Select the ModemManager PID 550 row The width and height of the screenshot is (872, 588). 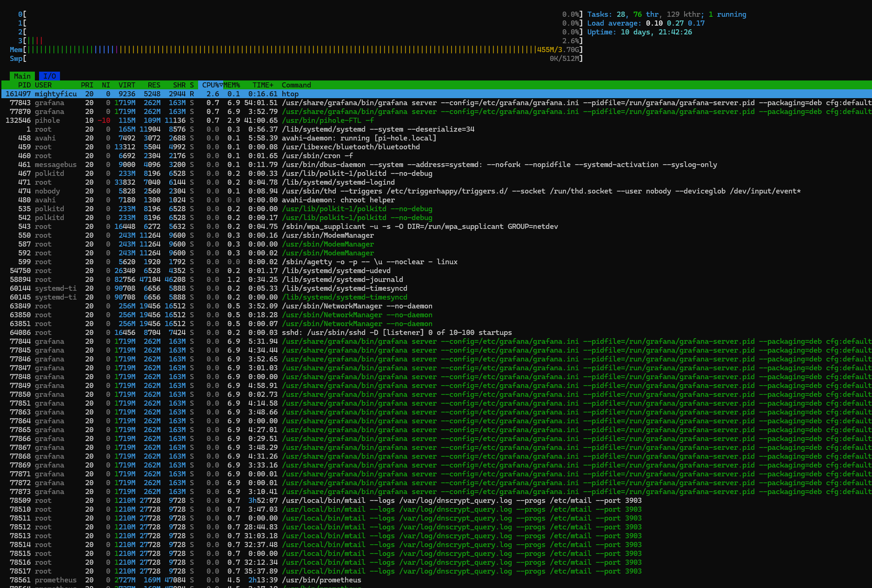click(436, 235)
